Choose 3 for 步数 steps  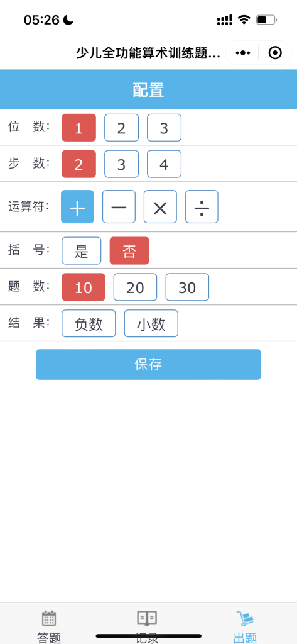click(x=121, y=164)
